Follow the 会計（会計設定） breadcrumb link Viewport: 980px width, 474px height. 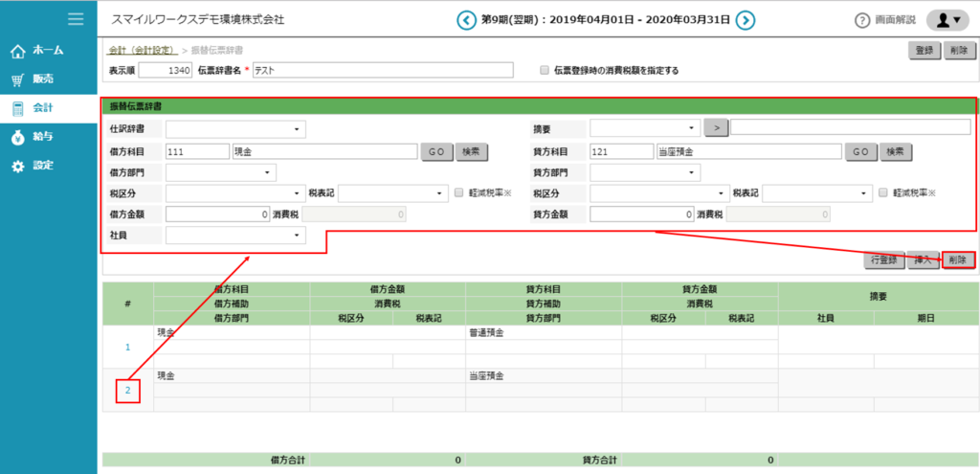point(144,50)
